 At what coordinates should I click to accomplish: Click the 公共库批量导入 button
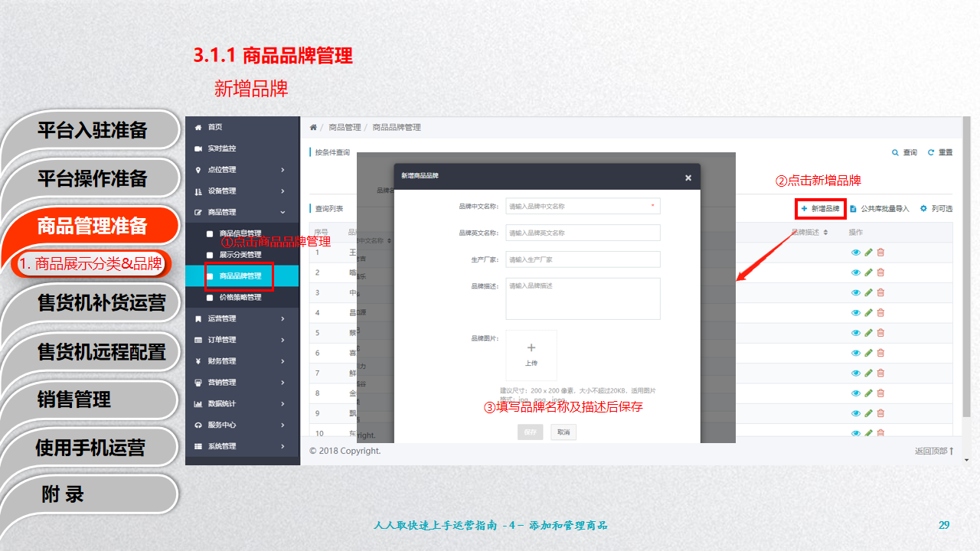point(880,208)
